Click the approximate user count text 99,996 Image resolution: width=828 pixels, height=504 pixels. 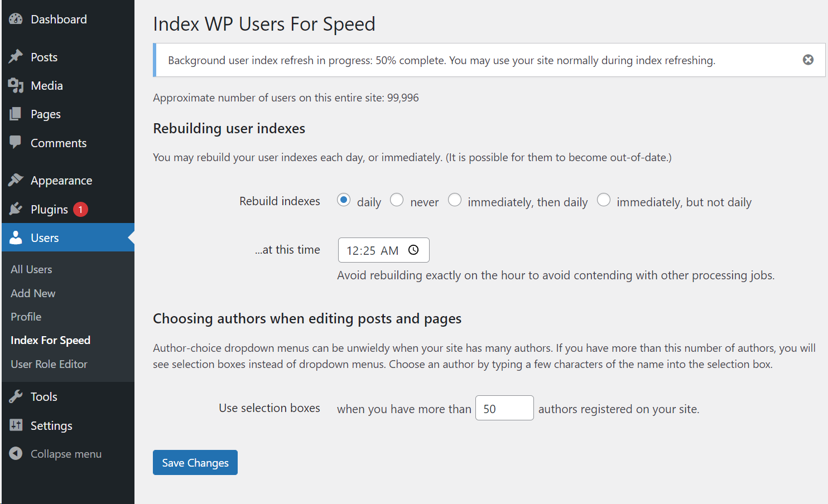pyautogui.click(x=286, y=98)
